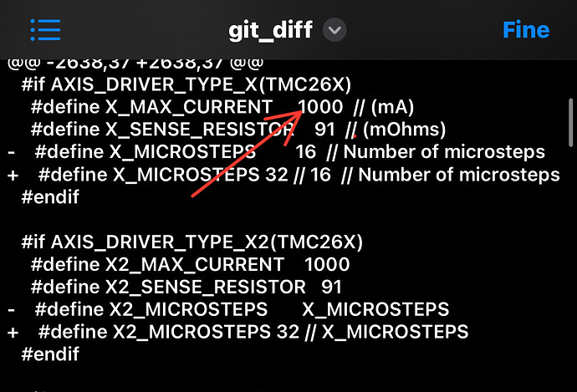Image resolution: width=577 pixels, height=392 pixels.
Task: Click the 1000 value after X_MAX_CURRENT
Action: tap(320, 107)
